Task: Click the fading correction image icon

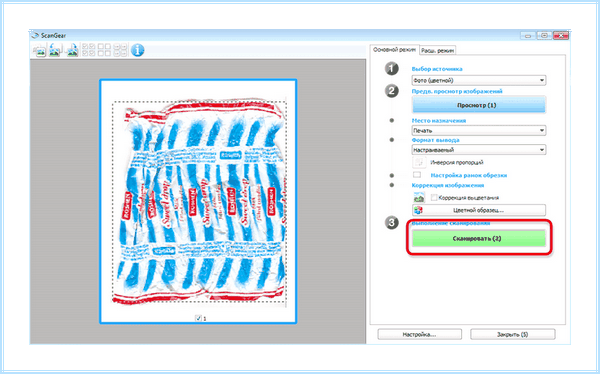Action: [x=419, y=198]
